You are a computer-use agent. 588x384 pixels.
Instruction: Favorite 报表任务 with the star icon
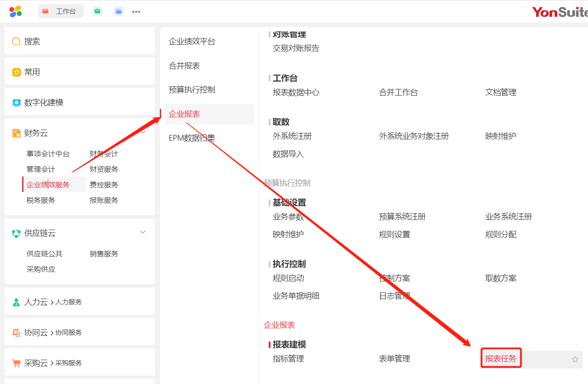coord(575,359)
